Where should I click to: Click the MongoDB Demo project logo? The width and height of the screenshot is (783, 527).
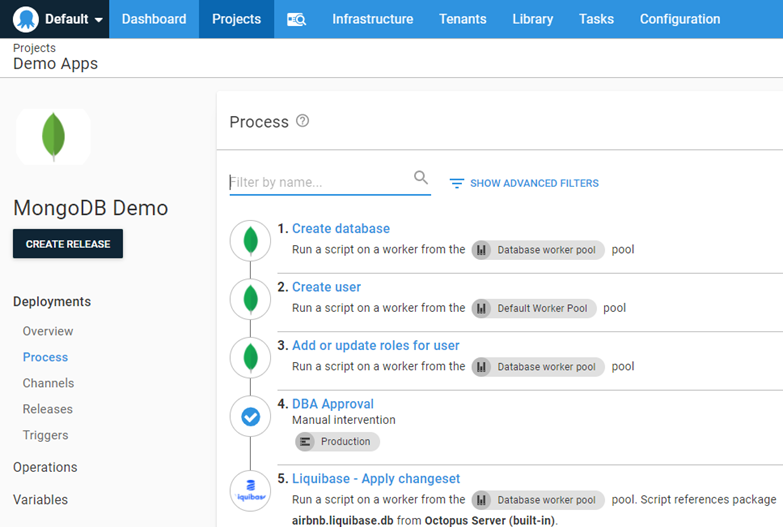click(54, 137)
